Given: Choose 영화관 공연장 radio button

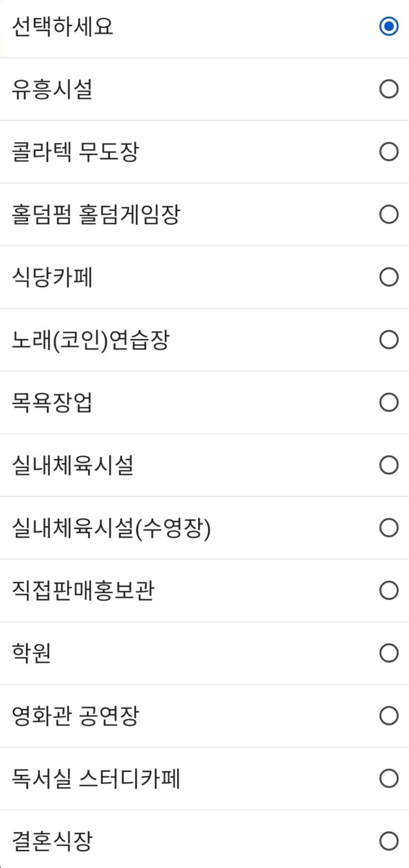Looking at the screenshot, I should tap(389, 716).
